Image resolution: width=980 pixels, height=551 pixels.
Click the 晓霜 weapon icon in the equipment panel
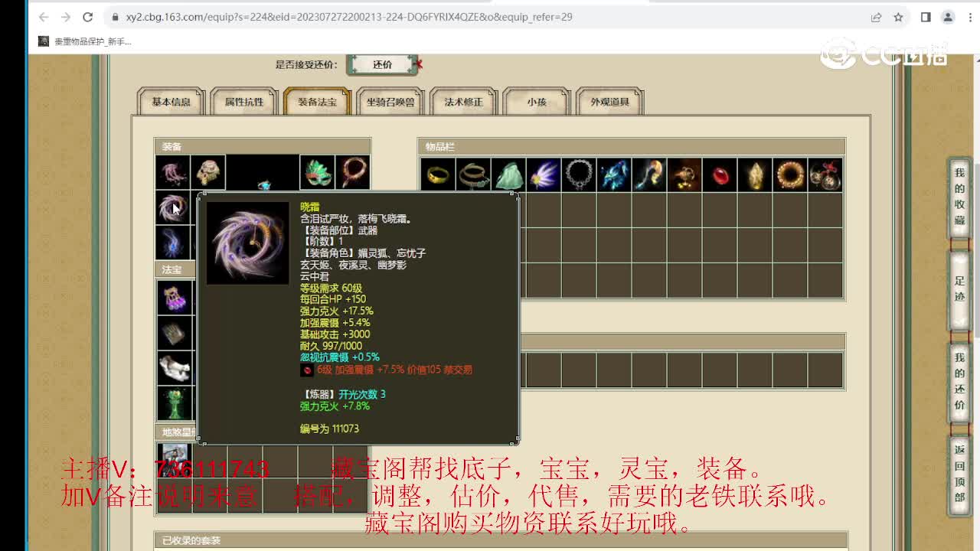tap(175, 208)
